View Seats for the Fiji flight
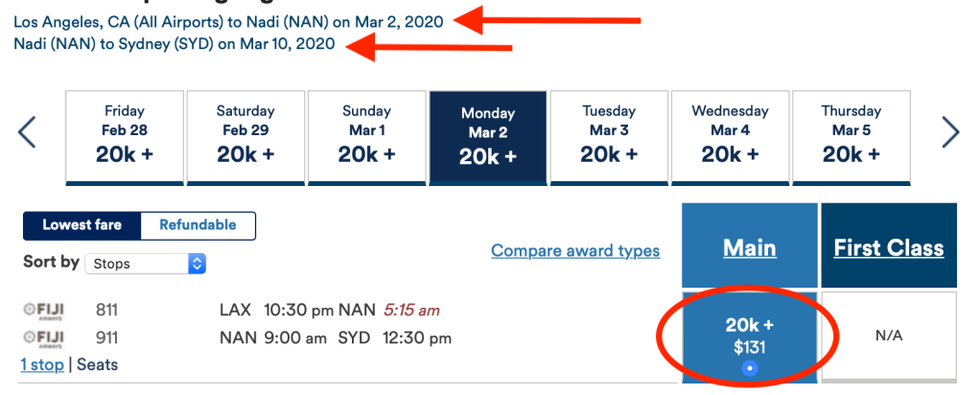This screenshot has width=980, height=395. point(97,365)
